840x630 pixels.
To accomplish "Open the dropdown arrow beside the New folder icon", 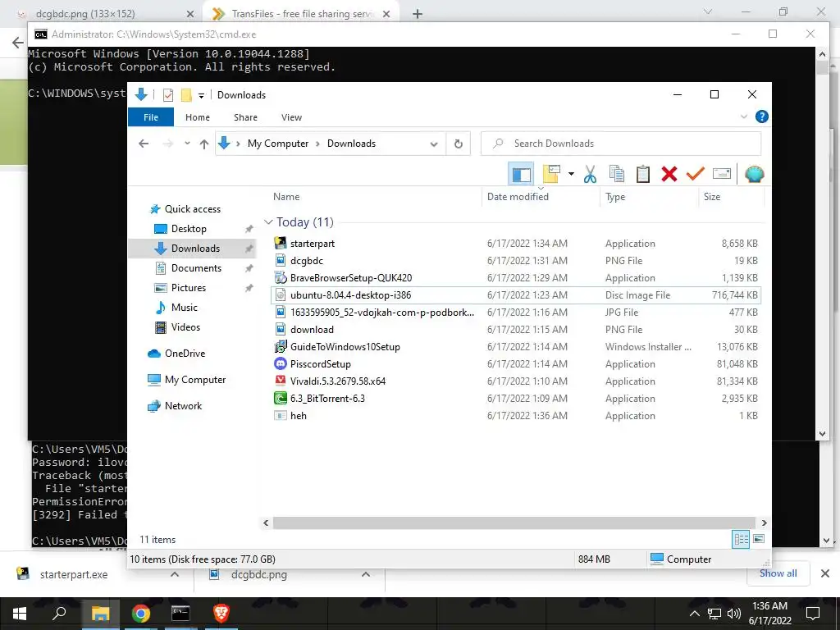I will [x=571, y=174].
